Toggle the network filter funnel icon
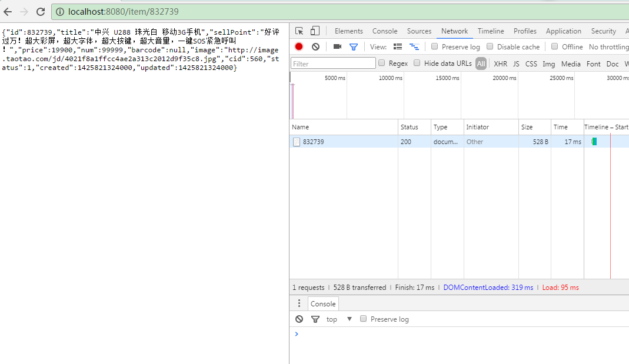 click(354, 47)
